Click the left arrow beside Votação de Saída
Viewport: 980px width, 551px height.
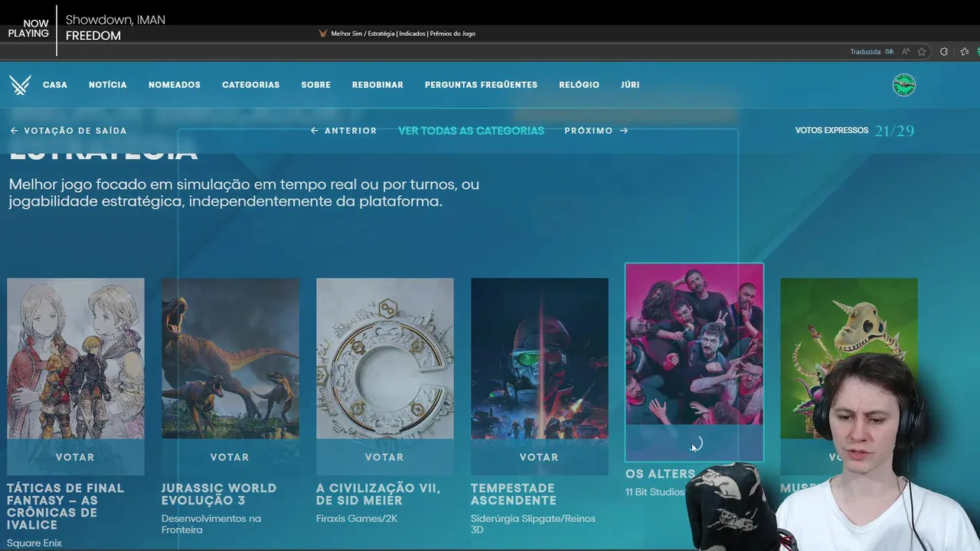[14, 131]
